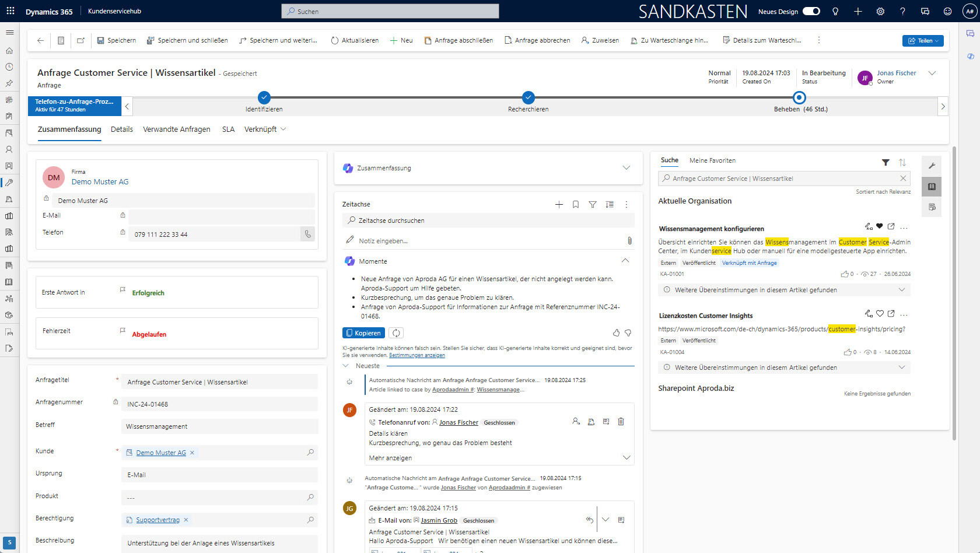The height and width of the screenshot is (553, 980).
Task: Delete the Telefonanruf record with the trash icon
Action: pos(620,421)
